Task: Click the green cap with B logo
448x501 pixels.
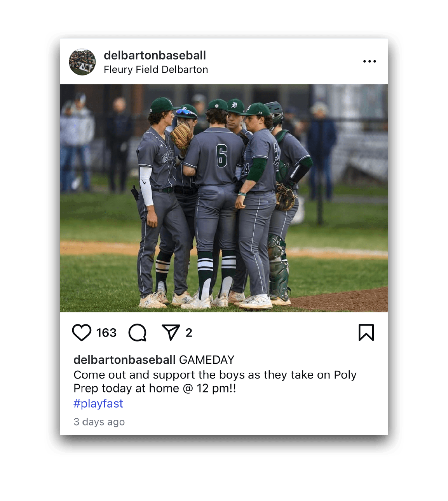Action: (x=235, y=106)
